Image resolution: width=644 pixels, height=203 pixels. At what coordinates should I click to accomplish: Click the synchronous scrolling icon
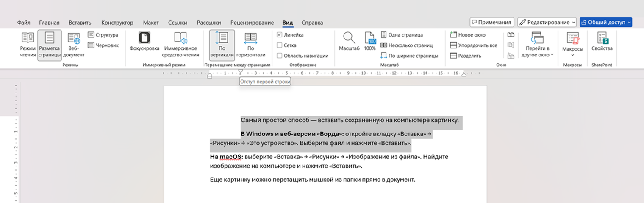click(x=511, y=45)
